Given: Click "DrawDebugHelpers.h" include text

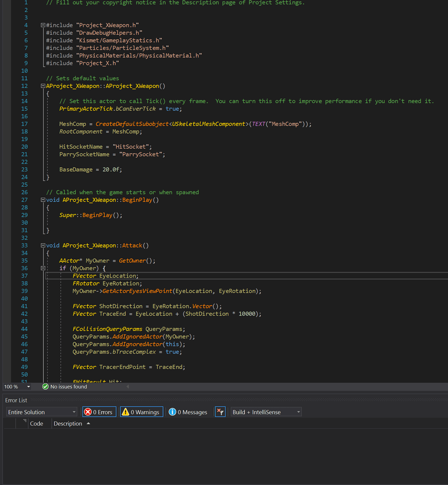Looking at the screenshot, I should pos(109,33).
